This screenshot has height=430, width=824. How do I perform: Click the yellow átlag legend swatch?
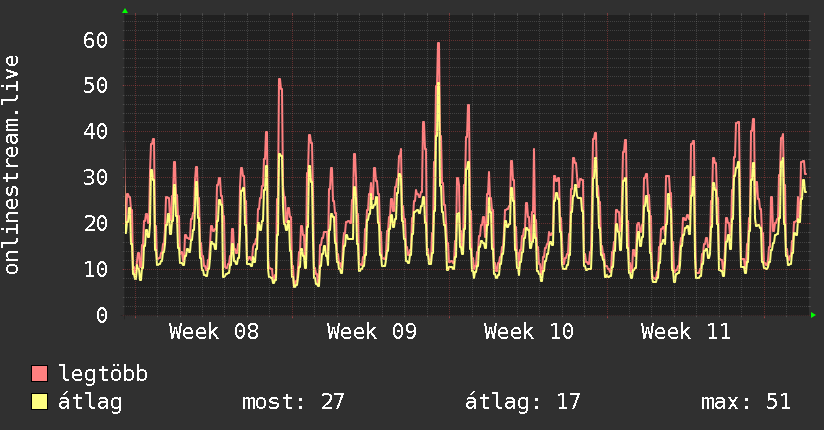point(40,402)
